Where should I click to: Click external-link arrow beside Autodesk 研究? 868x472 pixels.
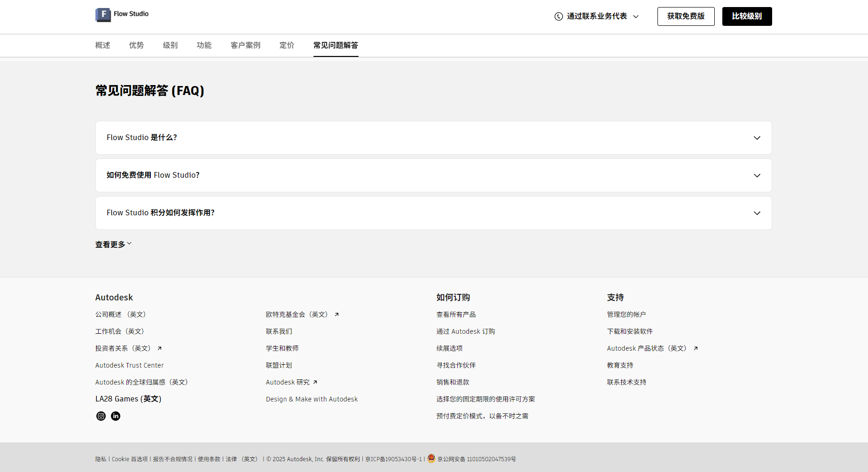click(315, 383)
